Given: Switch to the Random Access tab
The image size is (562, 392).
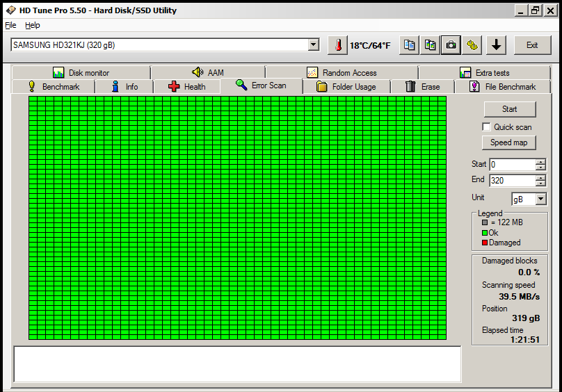Looking at the screenshot, I should coord(342,73).
